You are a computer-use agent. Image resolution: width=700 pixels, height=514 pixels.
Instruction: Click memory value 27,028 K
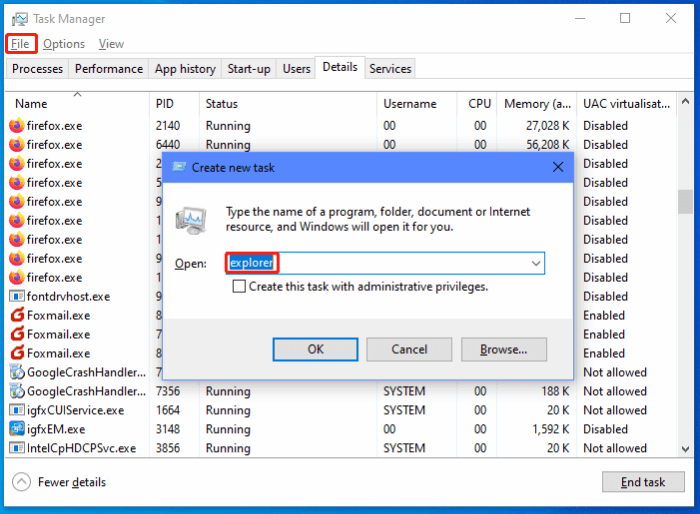click(547, 125)
